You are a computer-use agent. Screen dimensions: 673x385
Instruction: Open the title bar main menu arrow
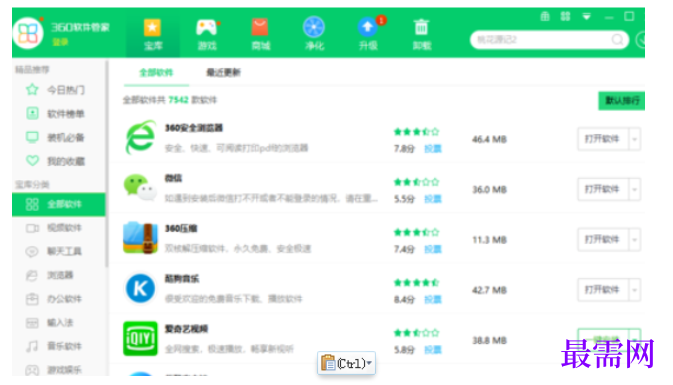point(586,17)
